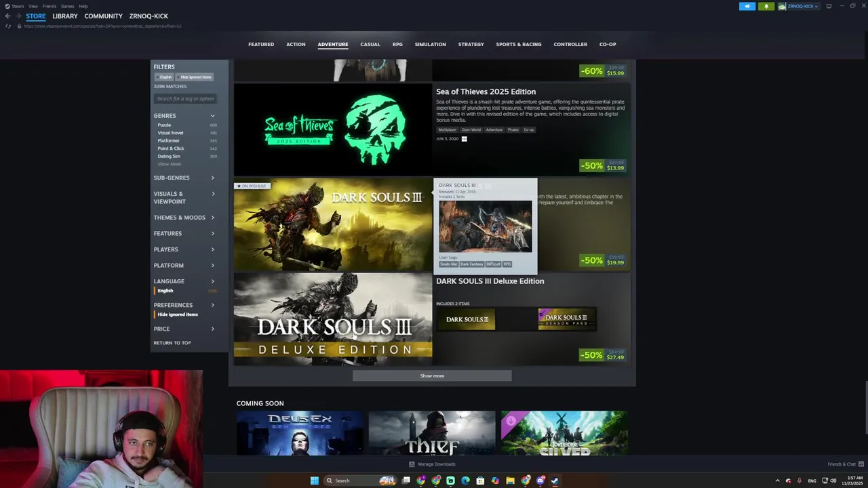Select the CO-OP category tab

[x=608, y=45]
